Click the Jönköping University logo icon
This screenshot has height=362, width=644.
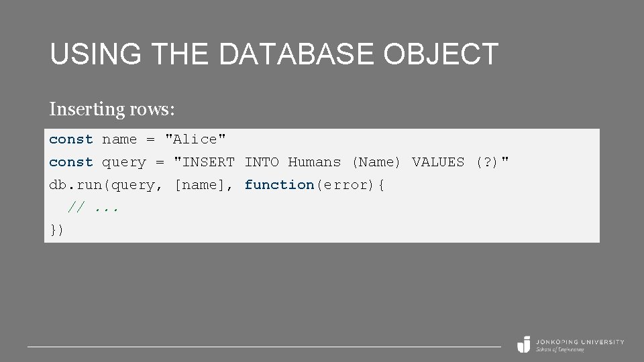coord(524,344)
